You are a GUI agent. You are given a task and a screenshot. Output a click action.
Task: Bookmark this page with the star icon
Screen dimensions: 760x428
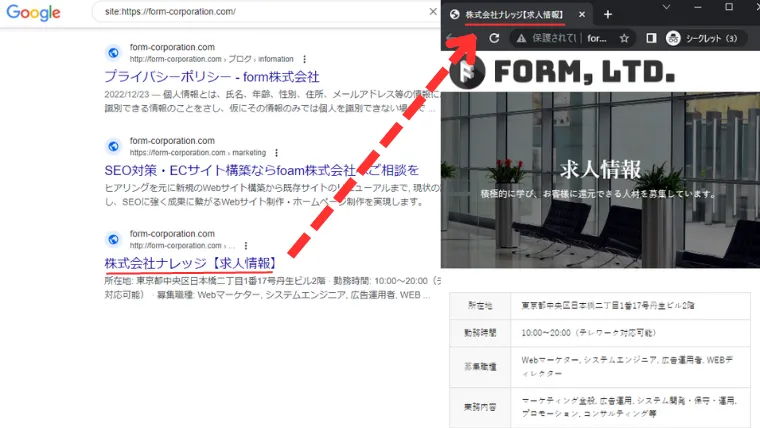(x=624, y=39)
